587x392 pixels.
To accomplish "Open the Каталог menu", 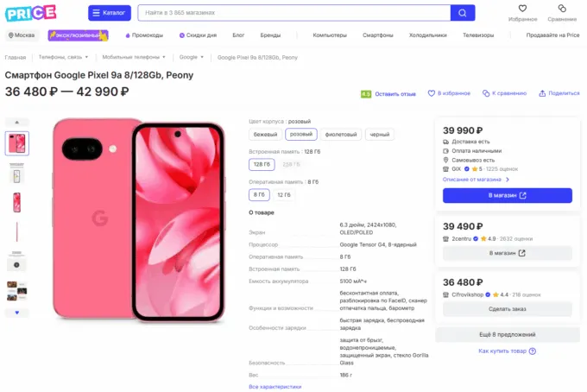I will point(110,13).
